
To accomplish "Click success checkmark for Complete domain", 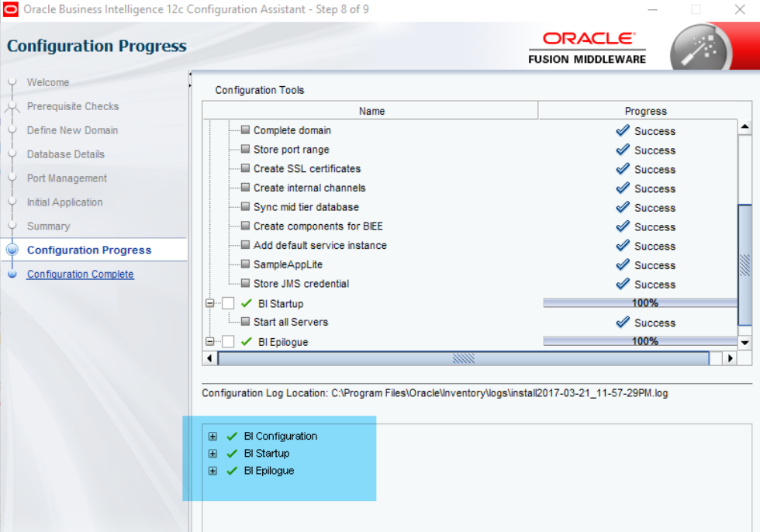I will [622, 130].
